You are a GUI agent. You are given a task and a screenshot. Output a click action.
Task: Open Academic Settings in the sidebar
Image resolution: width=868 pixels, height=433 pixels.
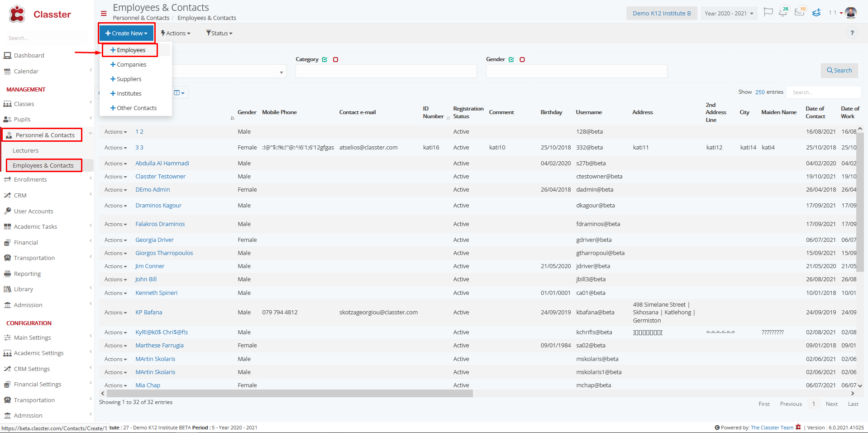point(38,353)
